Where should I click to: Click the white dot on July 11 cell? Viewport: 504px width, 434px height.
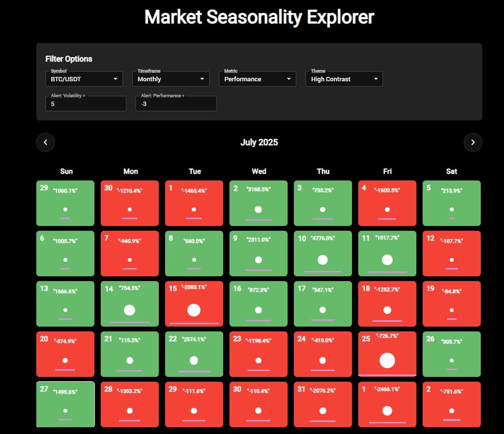(x=387, y=259)
